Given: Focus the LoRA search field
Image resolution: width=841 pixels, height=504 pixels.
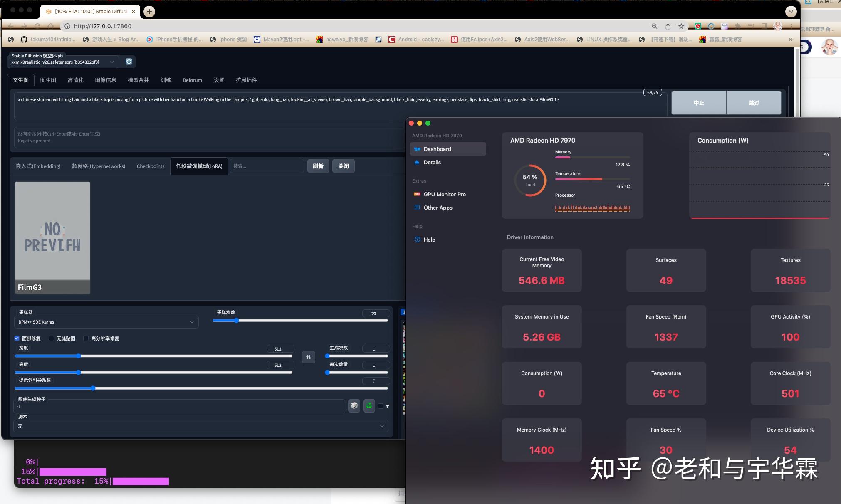Looking at the screenshot, I should click(267, 166).
